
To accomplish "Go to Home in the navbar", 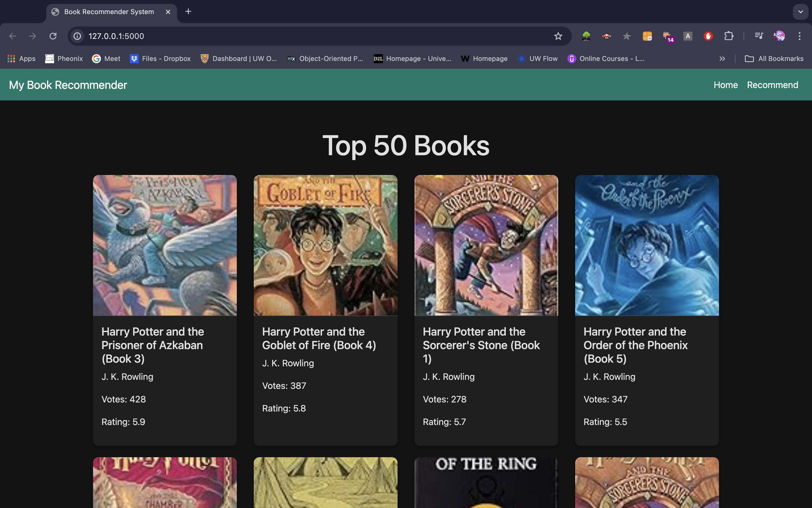I will click(725, 85).
